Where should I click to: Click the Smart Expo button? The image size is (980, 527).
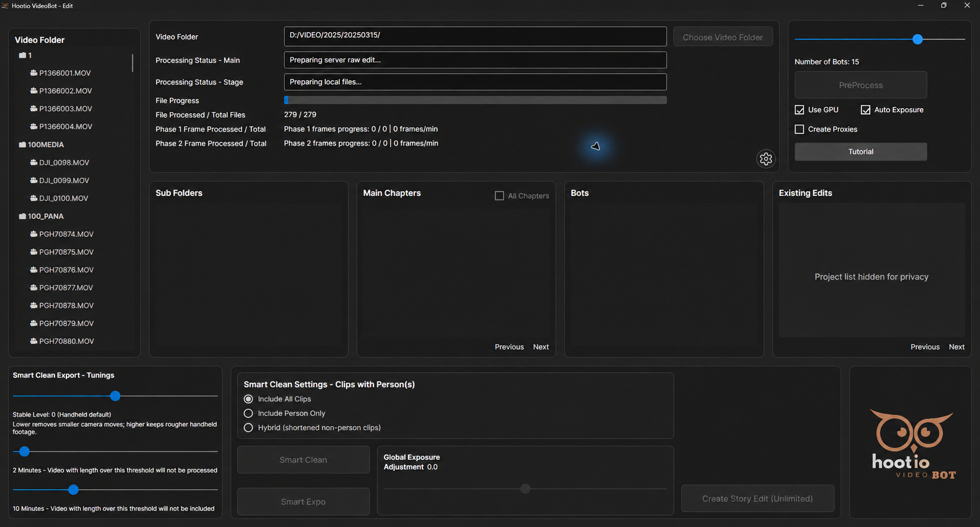pyautogui.click(x=303, y=502)
